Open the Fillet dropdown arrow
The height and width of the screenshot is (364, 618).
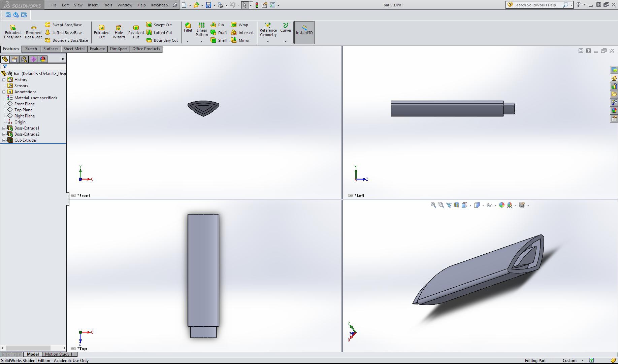[x=188, y=41]
